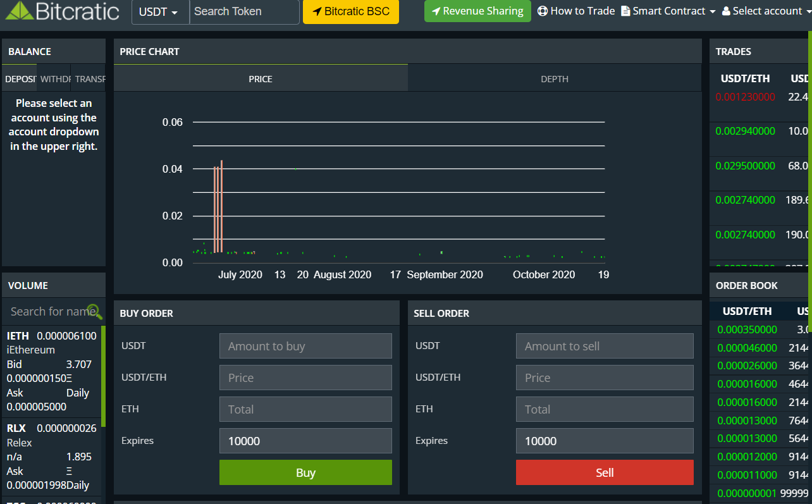Click the life-ring icon beside How to Trade
The image size is (812, 504).
pos(543,11)
